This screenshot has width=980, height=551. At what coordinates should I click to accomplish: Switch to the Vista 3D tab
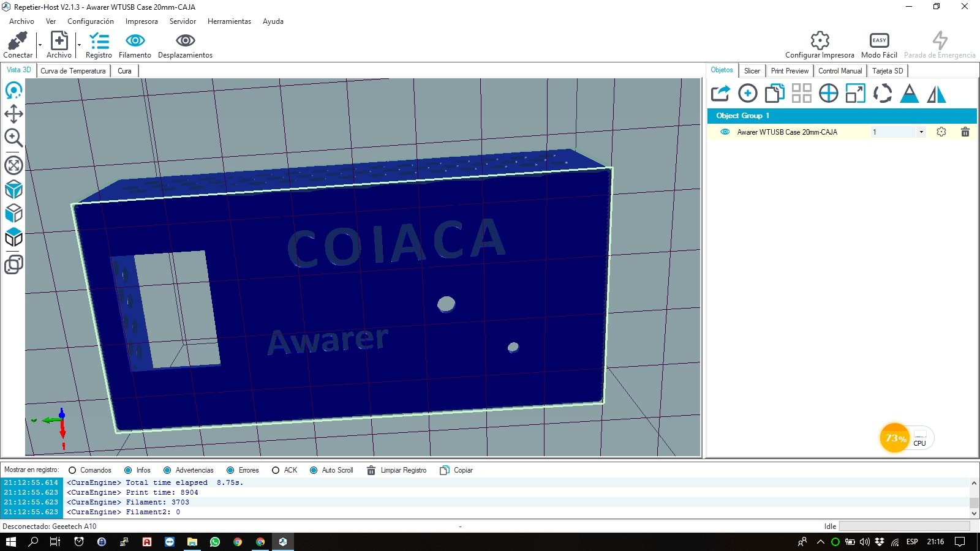(x=18, y=70)
